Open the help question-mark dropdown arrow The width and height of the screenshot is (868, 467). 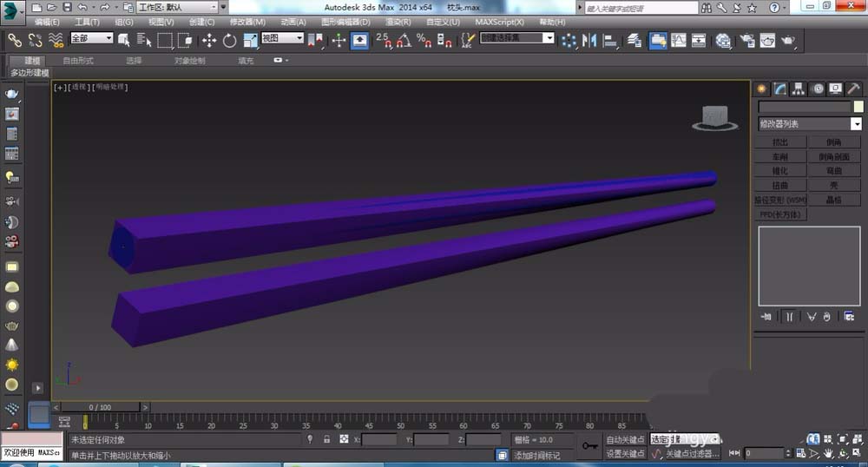(785, 7)
